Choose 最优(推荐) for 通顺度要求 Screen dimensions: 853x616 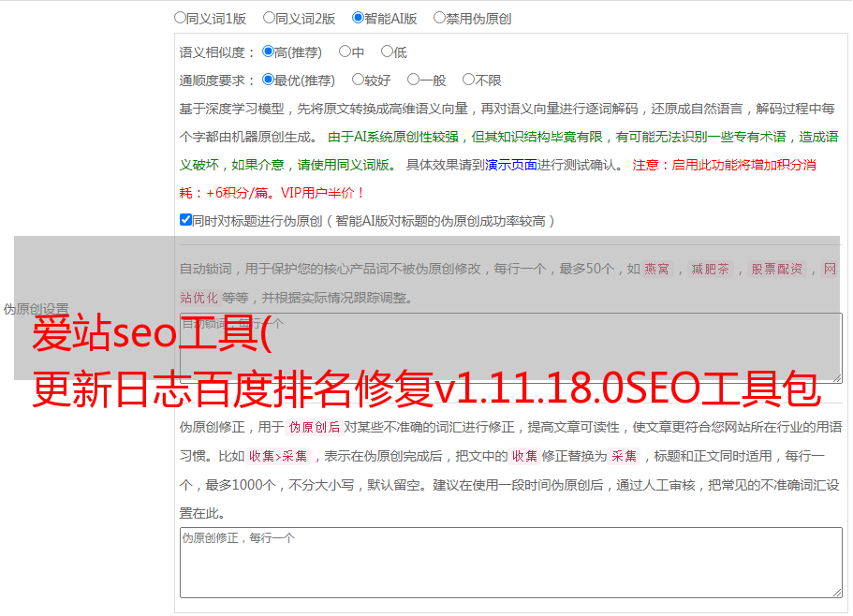coord(268,80)
